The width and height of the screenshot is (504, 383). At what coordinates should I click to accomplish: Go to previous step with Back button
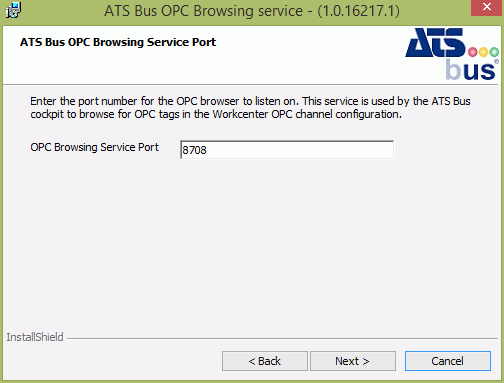265,361
